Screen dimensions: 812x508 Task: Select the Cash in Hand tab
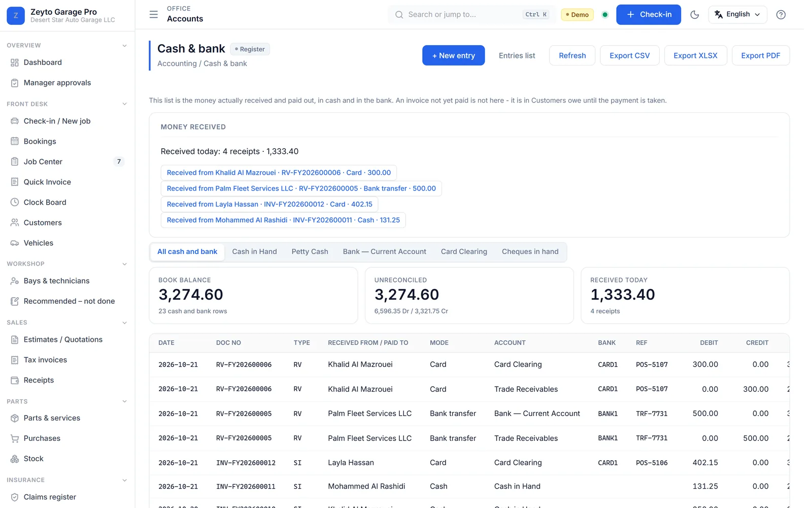click(254, 251)
